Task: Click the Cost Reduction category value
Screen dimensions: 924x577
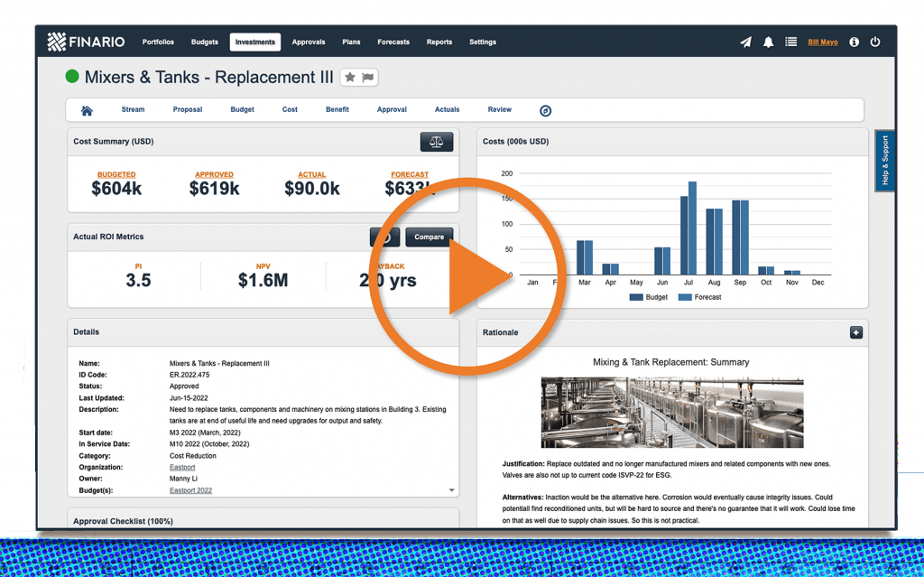Action: [x=193, y=455]
